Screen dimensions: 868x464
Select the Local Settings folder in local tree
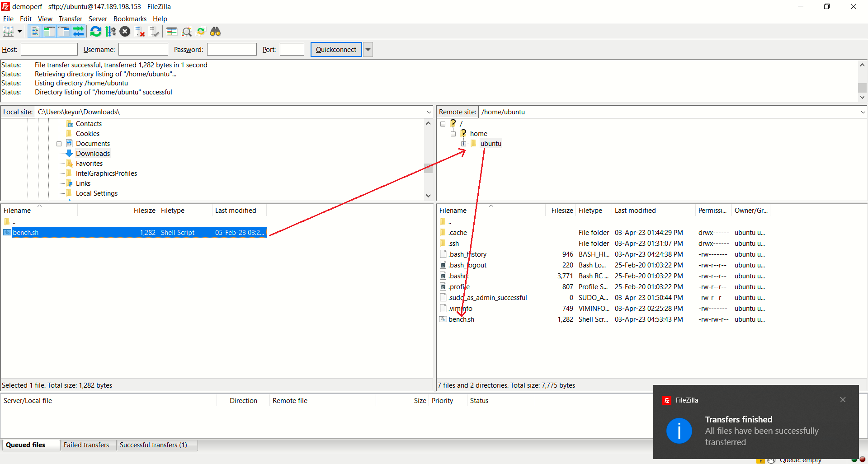click(97, 193)
